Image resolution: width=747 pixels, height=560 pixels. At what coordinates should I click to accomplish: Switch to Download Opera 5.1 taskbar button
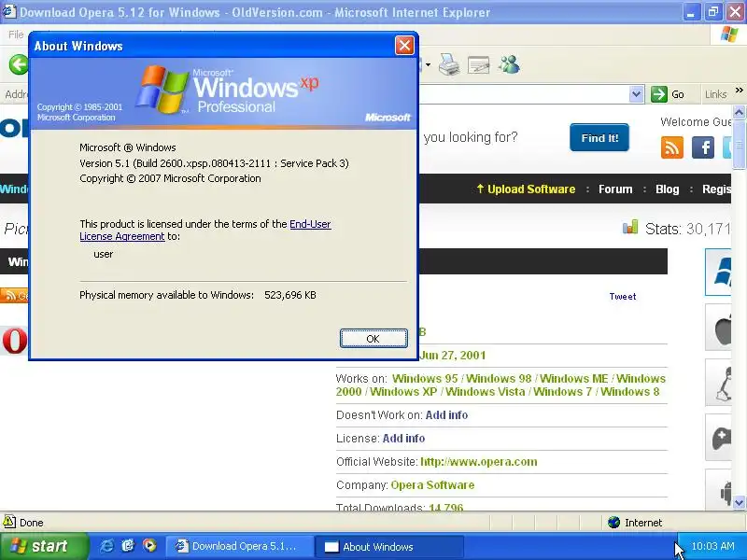point(239,546)
